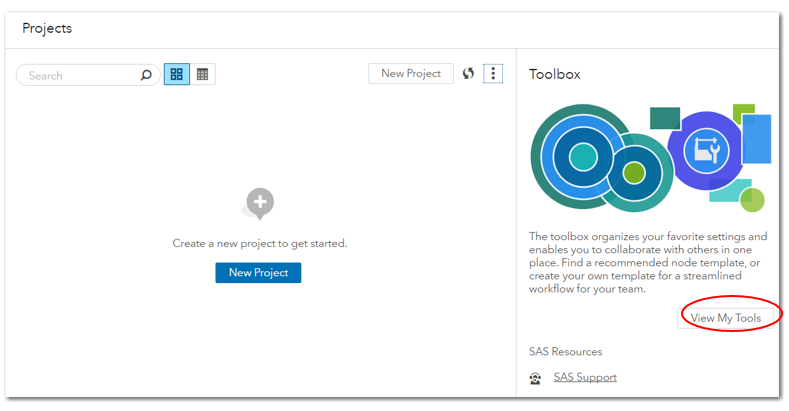
Task: Switch to tile grid view
Action: tap(177, 74)
